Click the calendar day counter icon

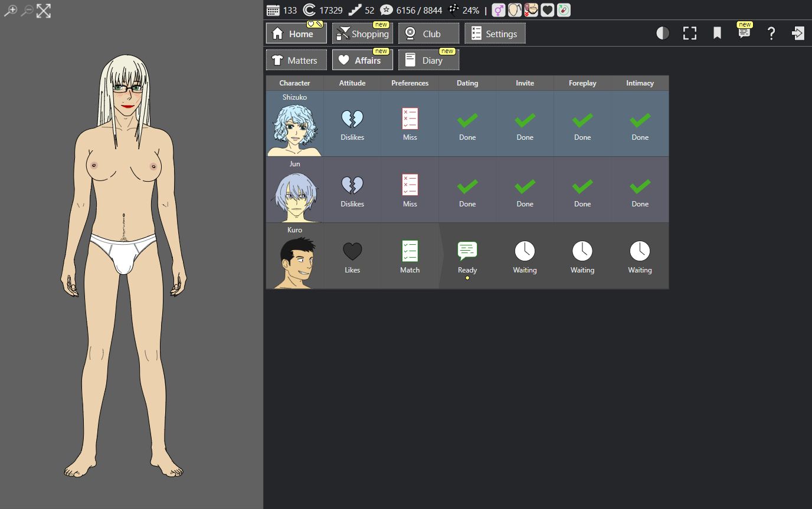point(273,10)
